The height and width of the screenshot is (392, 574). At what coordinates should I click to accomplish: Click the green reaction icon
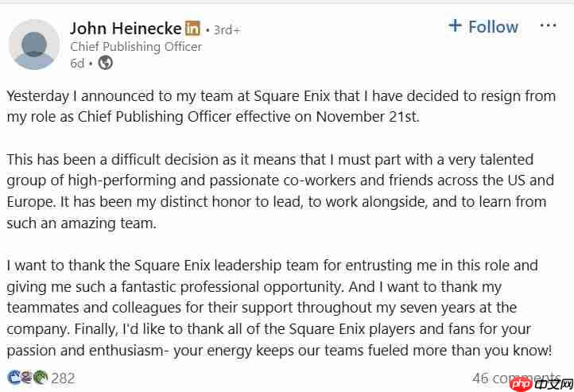40,378
